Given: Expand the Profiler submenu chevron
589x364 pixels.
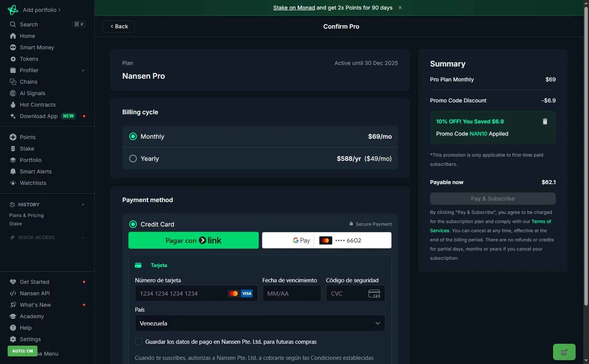Looking at the screenshot, I should click(83, 70).
